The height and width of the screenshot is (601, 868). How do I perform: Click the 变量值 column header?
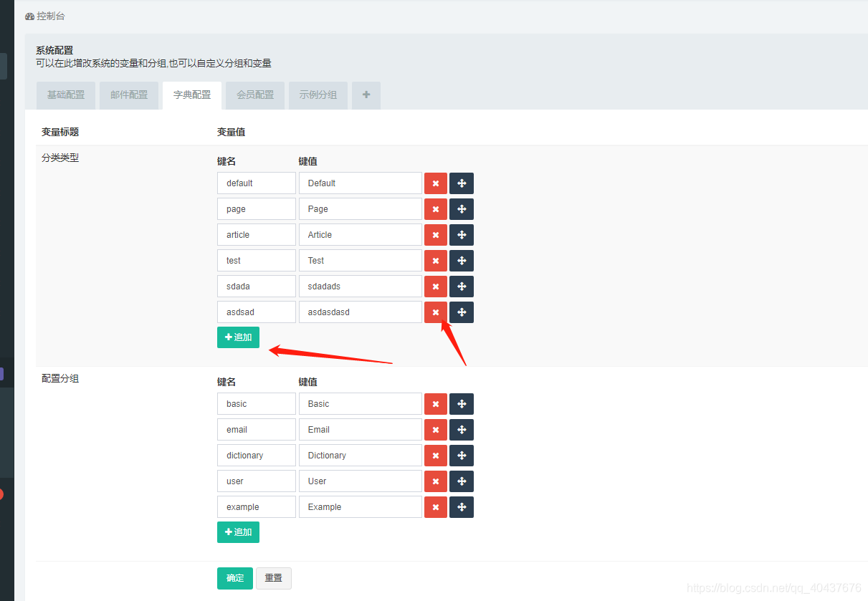click(x=232, y=132)
